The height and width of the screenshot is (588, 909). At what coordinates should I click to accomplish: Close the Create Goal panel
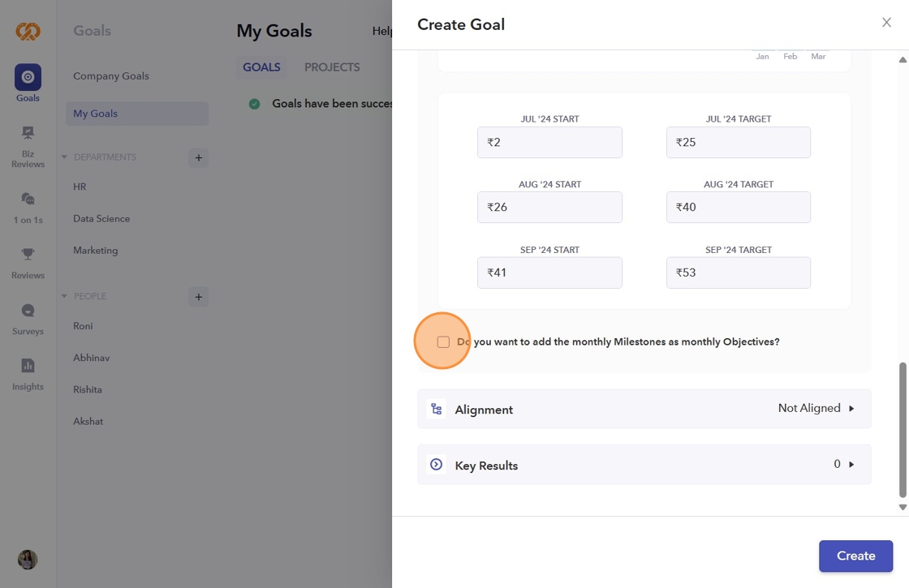pos(886,23)
